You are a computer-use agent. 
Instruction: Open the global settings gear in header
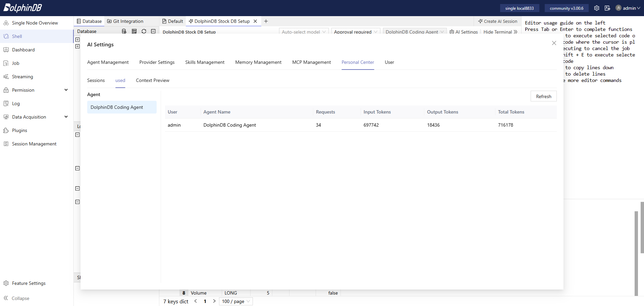[597, 8]
